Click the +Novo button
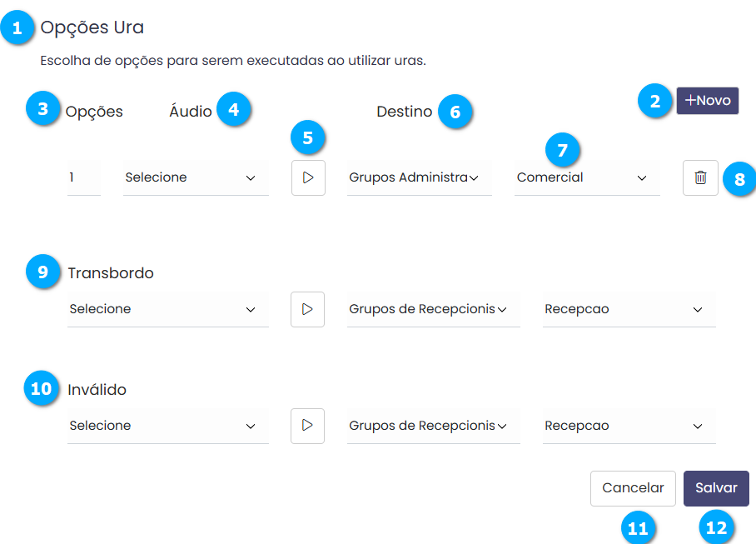This screenshot has height=544, width=756. tap(707, 101)
